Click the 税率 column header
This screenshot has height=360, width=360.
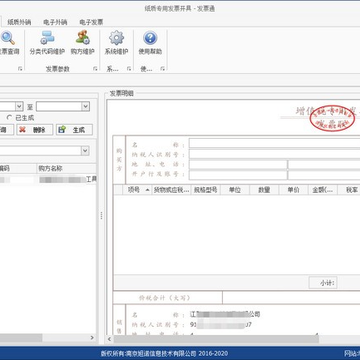(x=349, y=190)
